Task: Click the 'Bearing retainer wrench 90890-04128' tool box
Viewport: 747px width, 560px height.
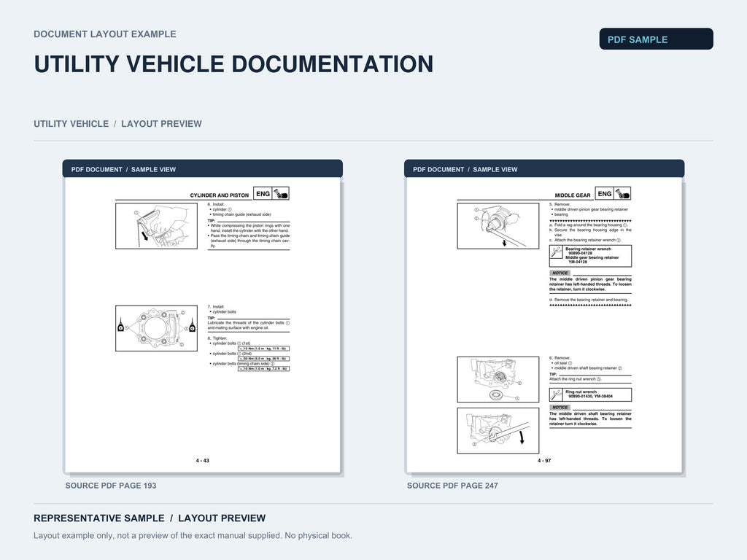Action: (x=590, y=256)
